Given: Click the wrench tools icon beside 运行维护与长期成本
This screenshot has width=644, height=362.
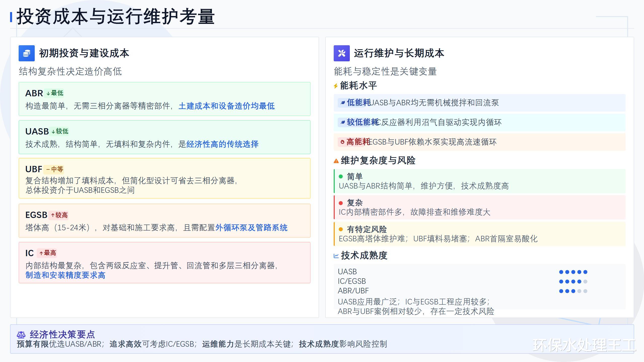Looking at the screenshot, I should tap(342, 53).
